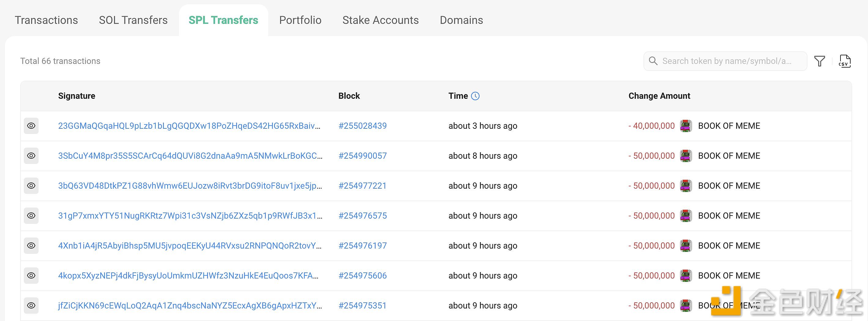The image size is (868, 321).
Task: Open block #254975351 link
Action: coord(362,305)
